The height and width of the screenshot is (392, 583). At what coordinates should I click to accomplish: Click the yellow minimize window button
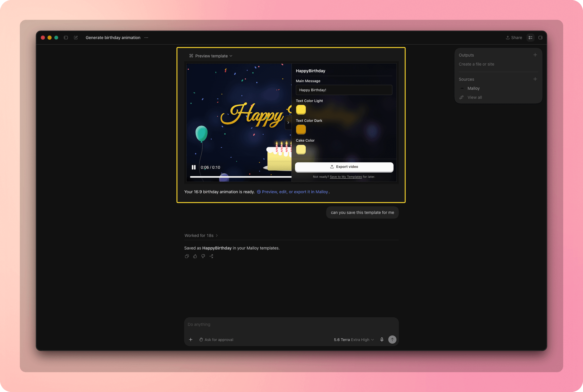[50, 38]
